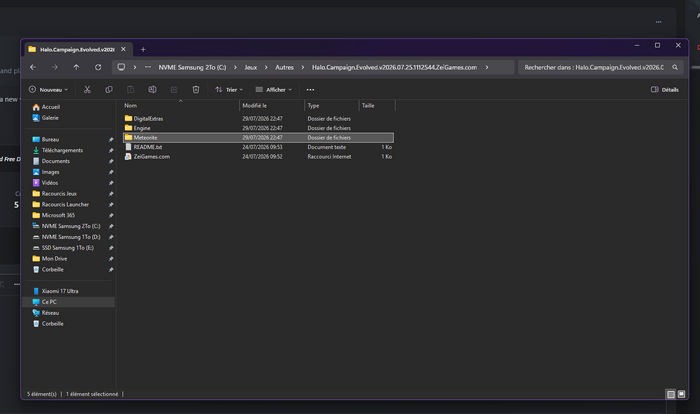Unpin Téléchargements from quick access

tap(111, 151)
